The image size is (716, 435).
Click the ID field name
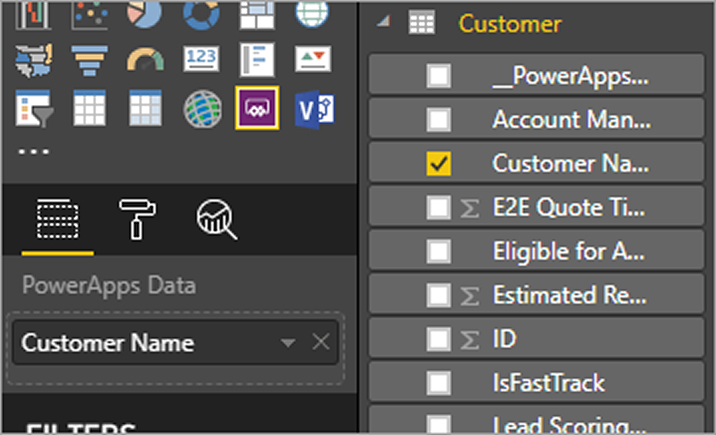[504, 339]
